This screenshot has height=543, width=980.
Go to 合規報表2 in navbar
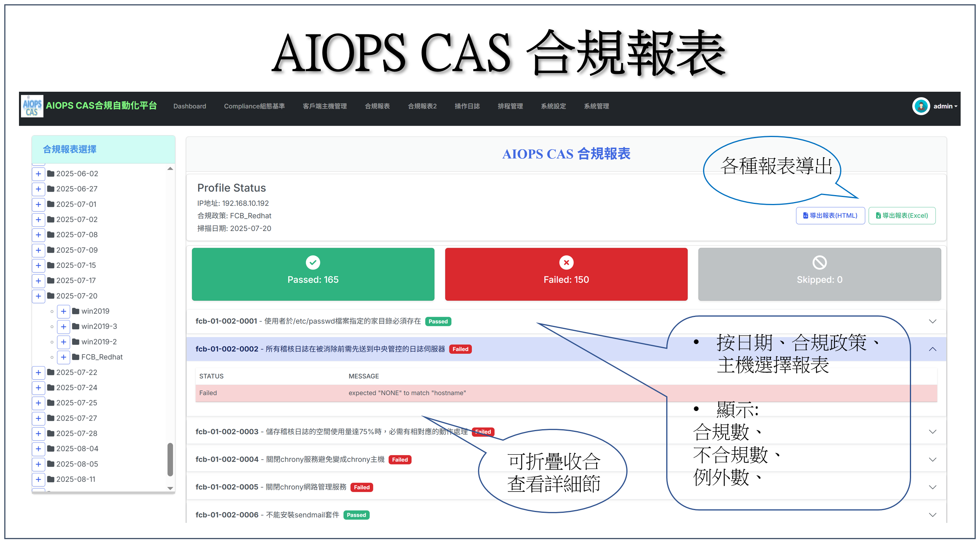tap(422, 106)
